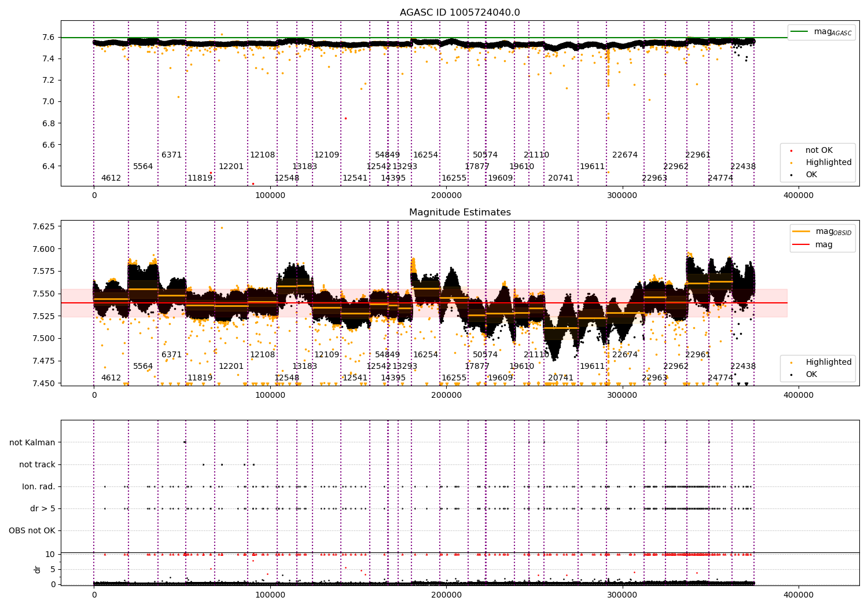Click obsid label 12548 in the top plot

click(x=286, y=178)
